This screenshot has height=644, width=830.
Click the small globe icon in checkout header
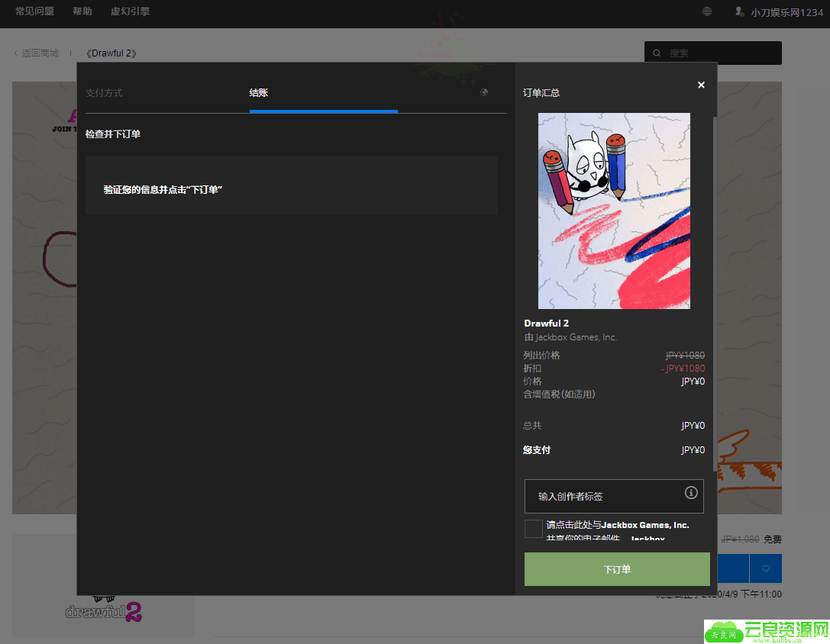484,92
